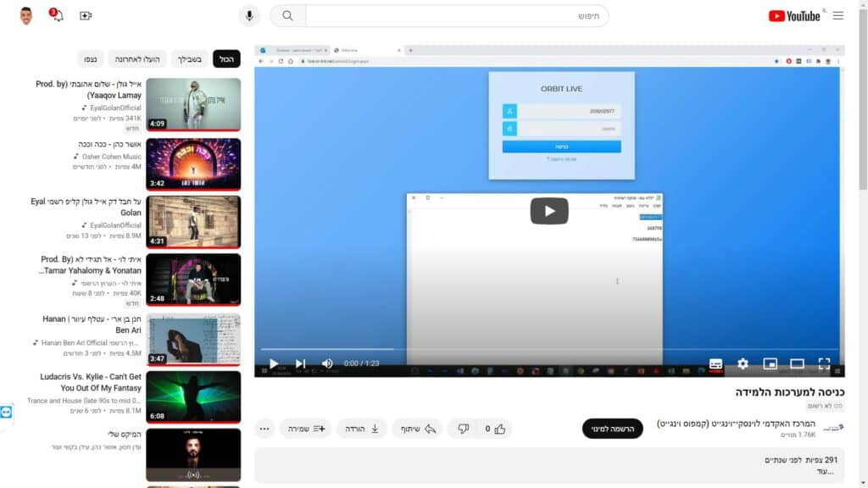Like the video with thumbs up
Image resolution: width=868 pixels, height=488 pixels.
click(x=500, y=429)
